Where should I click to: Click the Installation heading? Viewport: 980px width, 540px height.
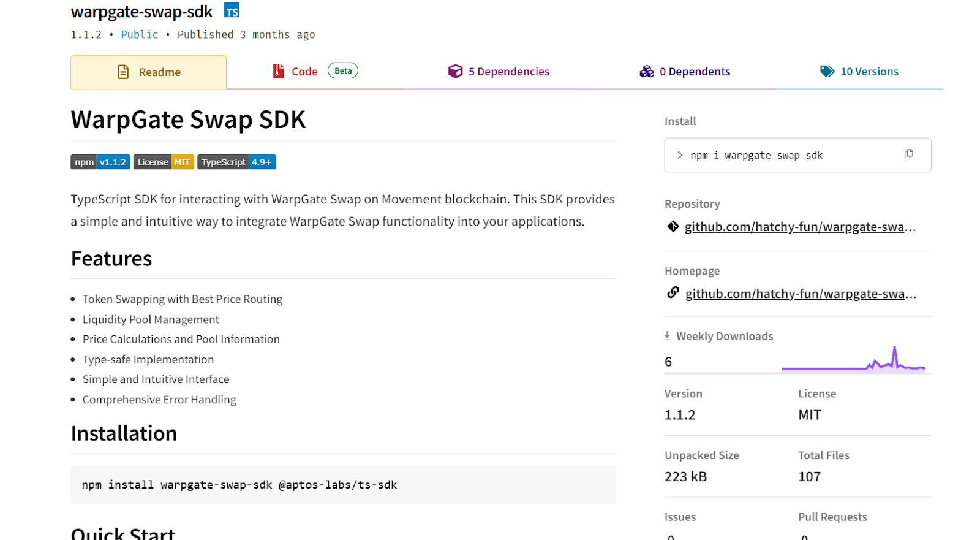124,433
